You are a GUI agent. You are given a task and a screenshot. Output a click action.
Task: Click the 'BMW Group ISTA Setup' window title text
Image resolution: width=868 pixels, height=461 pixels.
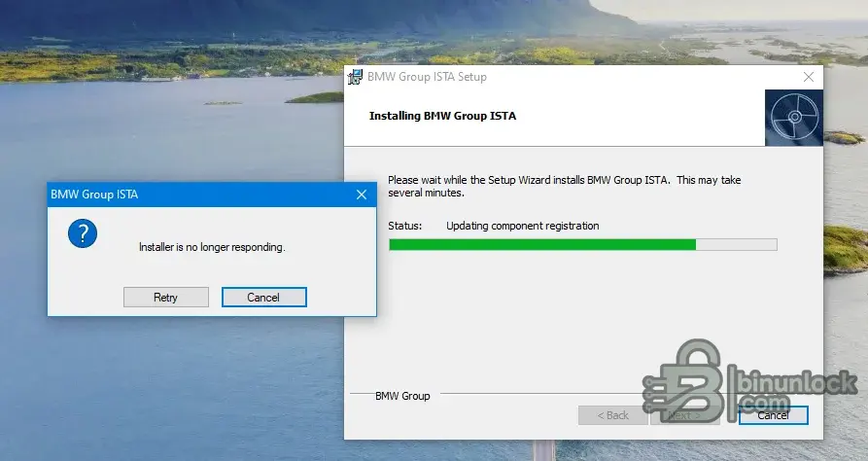pyautogui.click(x=427, y=77)
